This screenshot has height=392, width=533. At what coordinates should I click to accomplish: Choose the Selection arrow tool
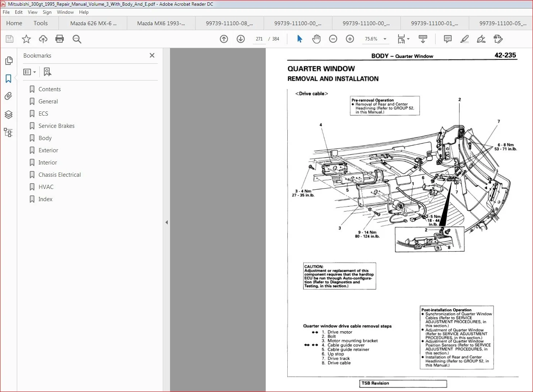coord(300,39)
